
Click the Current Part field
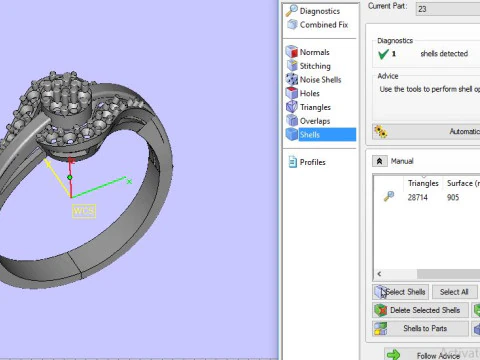[x=448, y=9]
